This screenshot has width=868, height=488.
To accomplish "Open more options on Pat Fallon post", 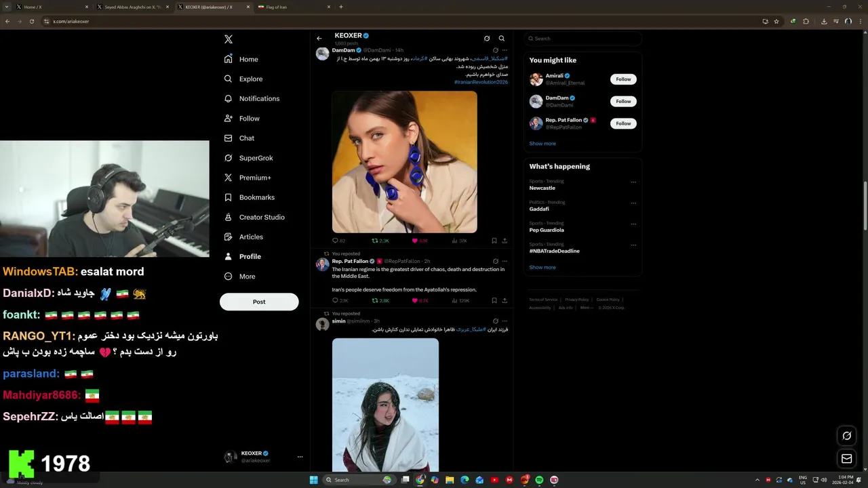I will point(505,261).
